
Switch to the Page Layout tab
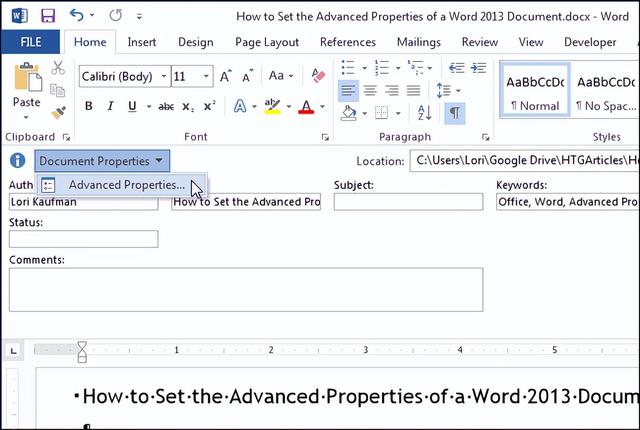point(267,42)
